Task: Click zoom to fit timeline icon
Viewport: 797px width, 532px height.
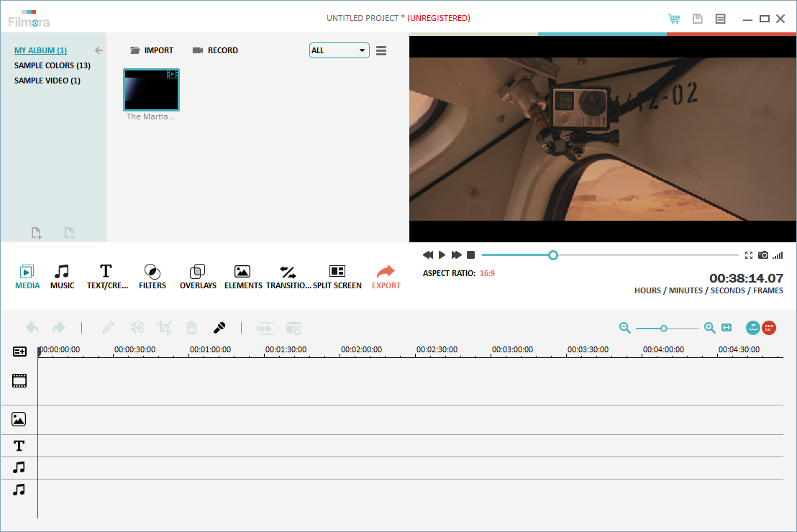Action: point(727,328)
